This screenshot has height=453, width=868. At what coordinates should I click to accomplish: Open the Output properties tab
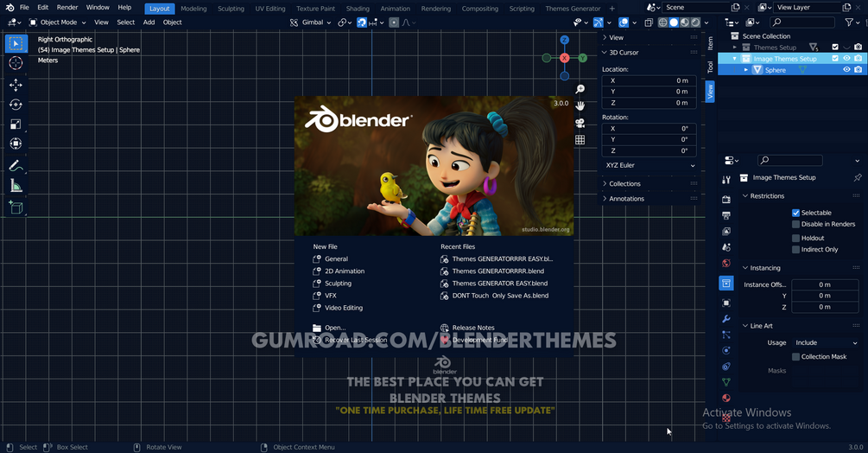(x=726, y=215)
